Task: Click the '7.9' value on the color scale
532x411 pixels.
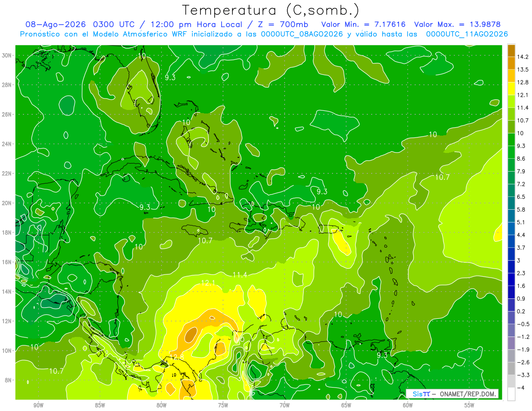Action: pyautogui.click(x=521, y=171)
